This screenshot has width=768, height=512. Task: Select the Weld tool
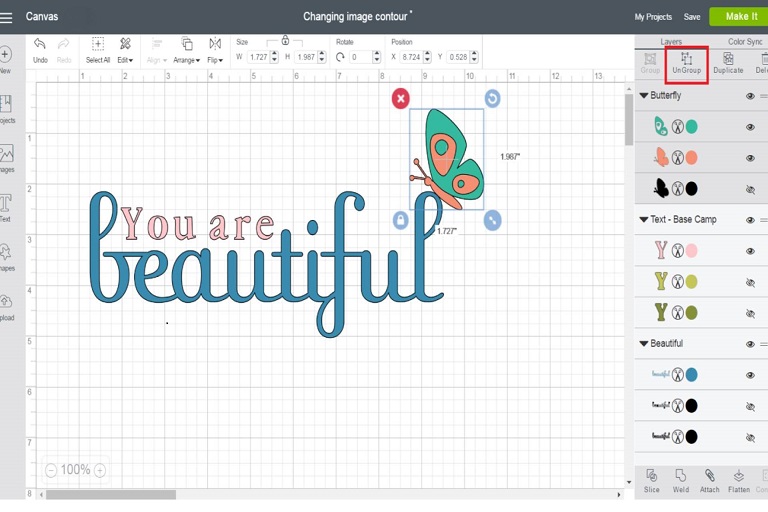point(680,478)
